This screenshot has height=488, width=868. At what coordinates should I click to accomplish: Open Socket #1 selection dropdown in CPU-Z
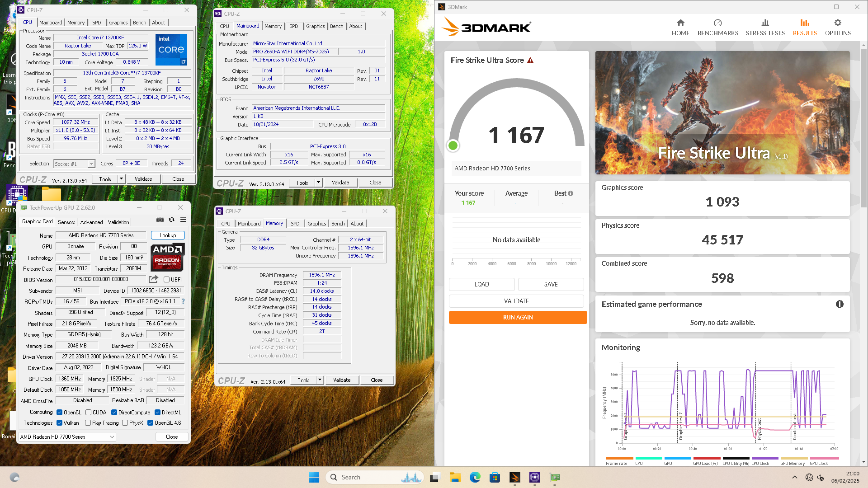(x=75, y=164)
